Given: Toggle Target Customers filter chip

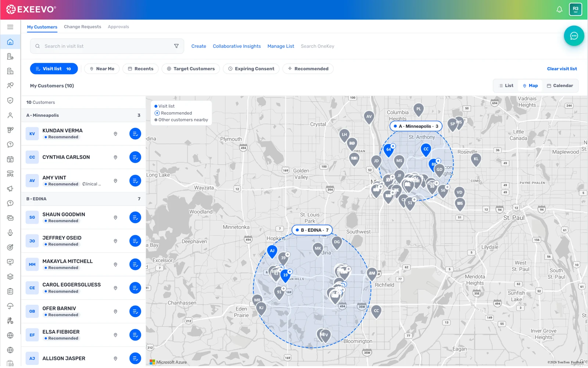Looking at the screenshot, I should [x=191, y=69].
